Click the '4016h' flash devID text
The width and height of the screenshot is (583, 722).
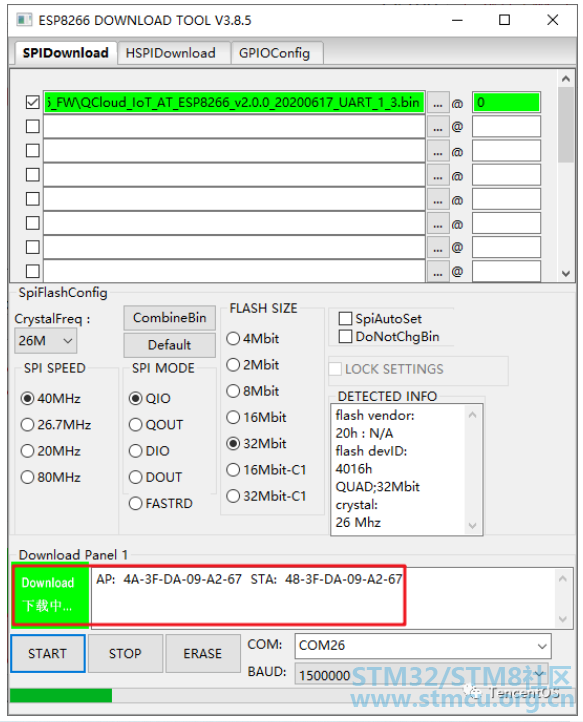click(x=354, y=469)
